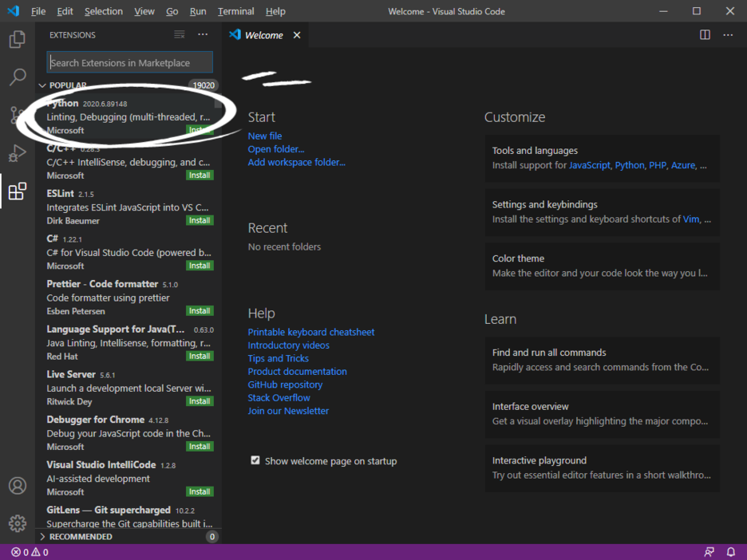The width and height of the screenshot is (747, 560).
Task: Open the Help menu
Action: tap(275, 11)
